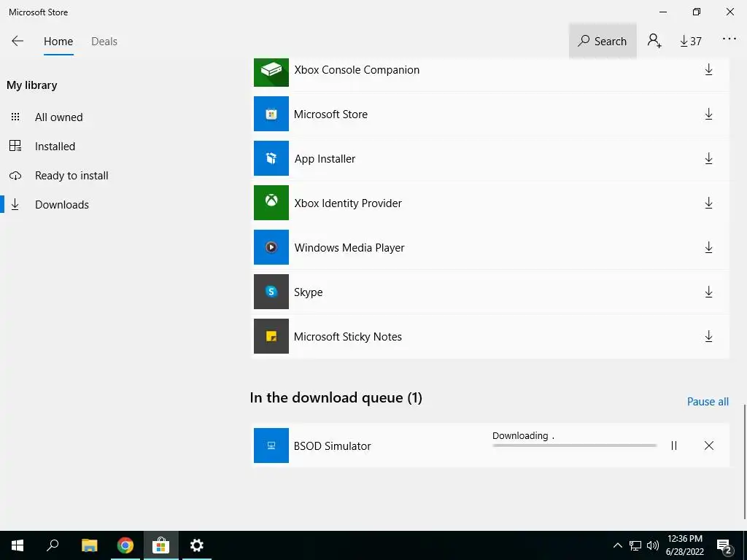The image size is (747, 560).
Task: Select Ready to install in library
Action: point(71,176)
